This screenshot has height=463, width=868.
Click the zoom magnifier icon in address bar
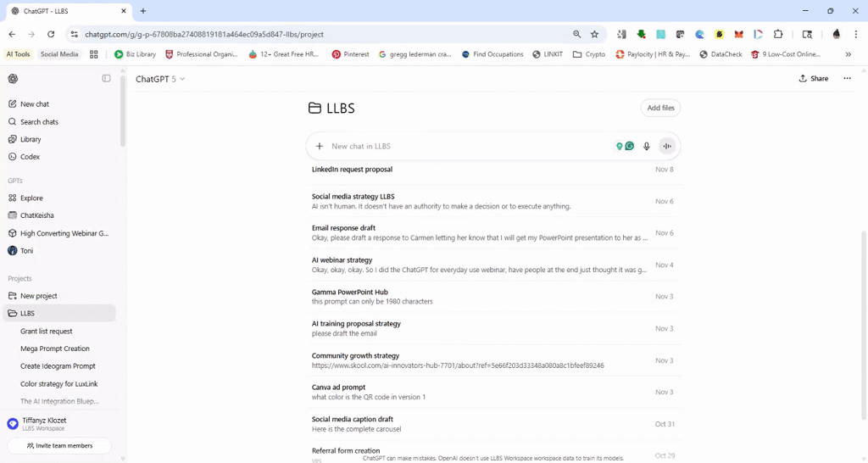(x=576, y=34)
